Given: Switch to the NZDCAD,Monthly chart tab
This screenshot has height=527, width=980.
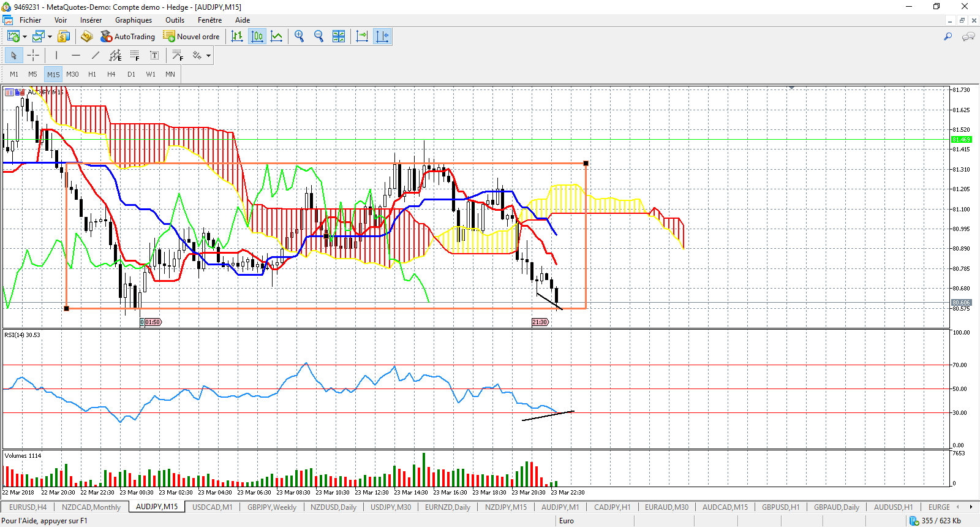Looking at the screenshot, I should coord(91,507).
